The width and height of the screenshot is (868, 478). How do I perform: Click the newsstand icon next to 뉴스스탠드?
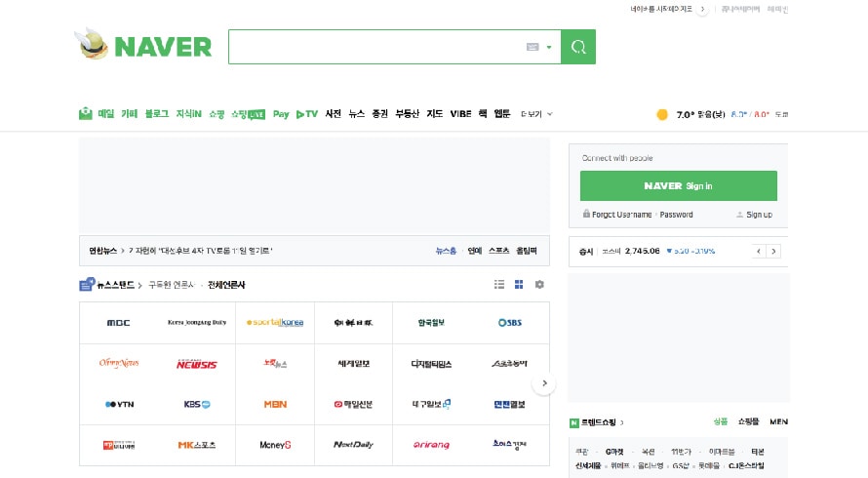pos(87,284)
